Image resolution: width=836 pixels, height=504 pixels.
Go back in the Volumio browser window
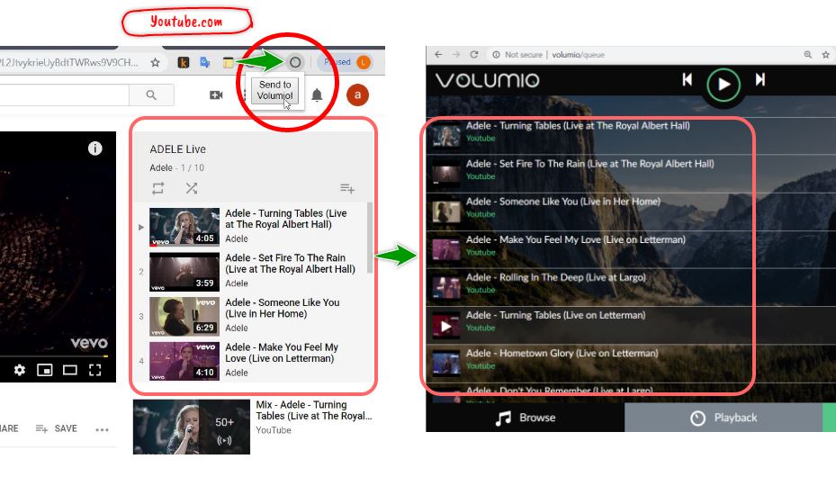pyautogui.click(x=438, y=54)
